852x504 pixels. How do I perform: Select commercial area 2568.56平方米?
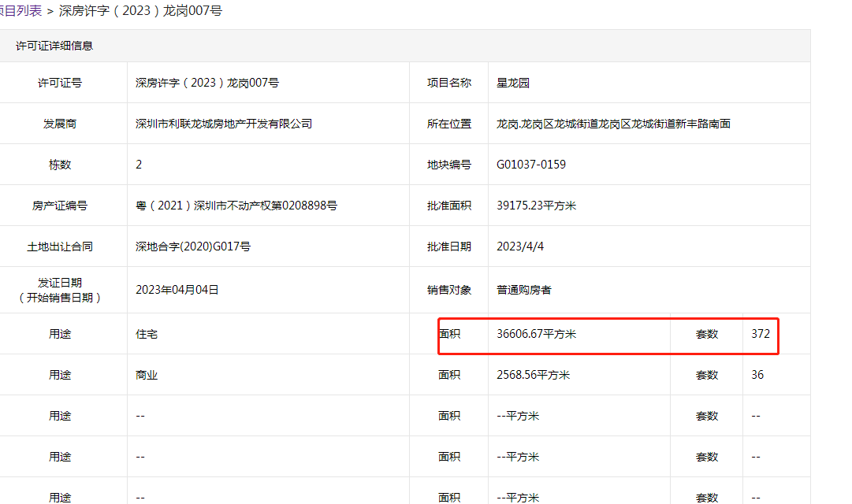click(533, 375)
